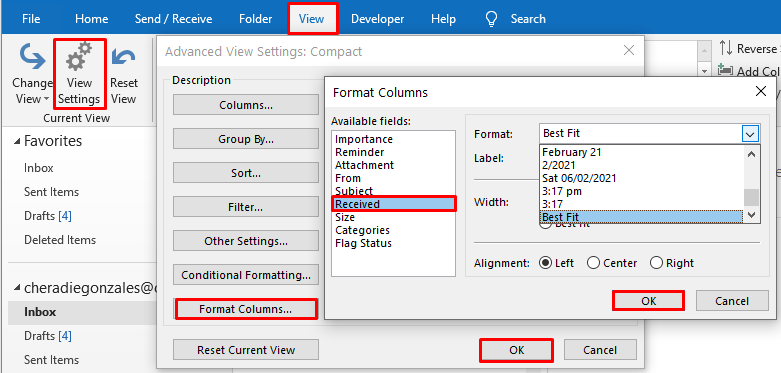Select Size in Available fields

tap(393, 217)
